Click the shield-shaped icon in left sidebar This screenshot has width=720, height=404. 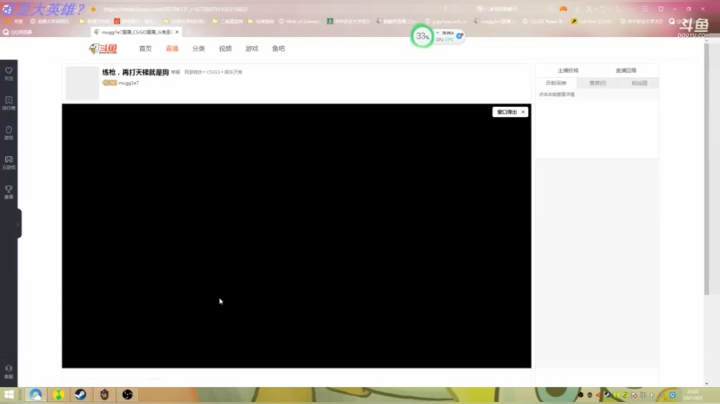pyautogui.click(x=9, y=133)
